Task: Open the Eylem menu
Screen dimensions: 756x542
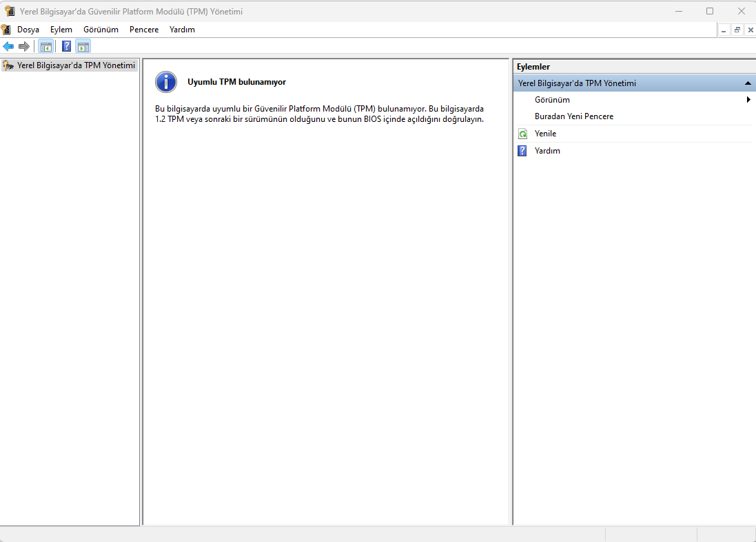Action: pyautogui.click(x=61, y=30)
